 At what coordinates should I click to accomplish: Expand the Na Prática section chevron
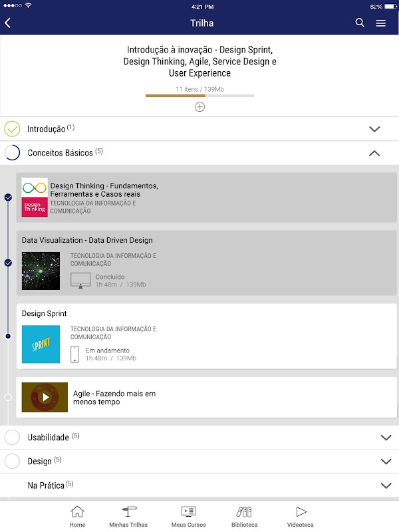point(386,485)
